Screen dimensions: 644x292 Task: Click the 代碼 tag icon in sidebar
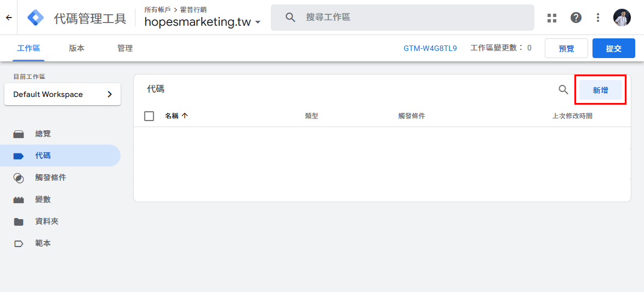(19, 156)
